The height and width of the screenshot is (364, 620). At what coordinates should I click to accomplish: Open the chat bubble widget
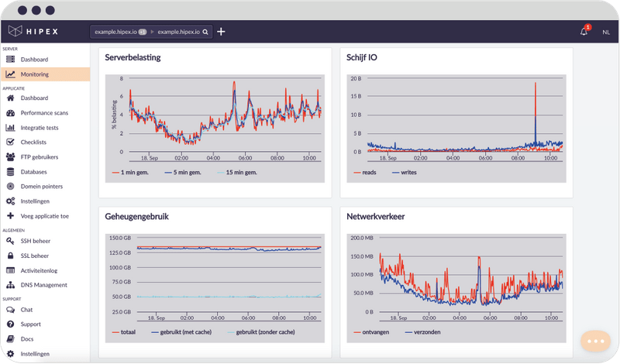click(x=596, y=341)
